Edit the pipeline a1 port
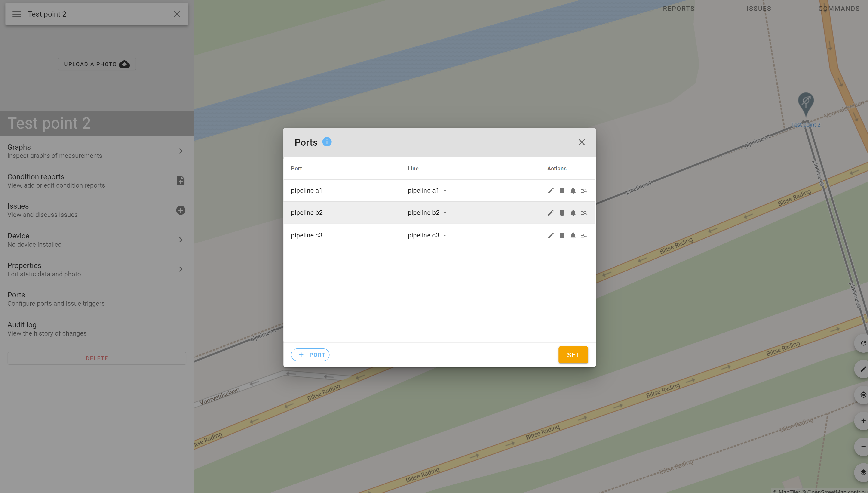868x493 pixels. (x=551, y=190)
